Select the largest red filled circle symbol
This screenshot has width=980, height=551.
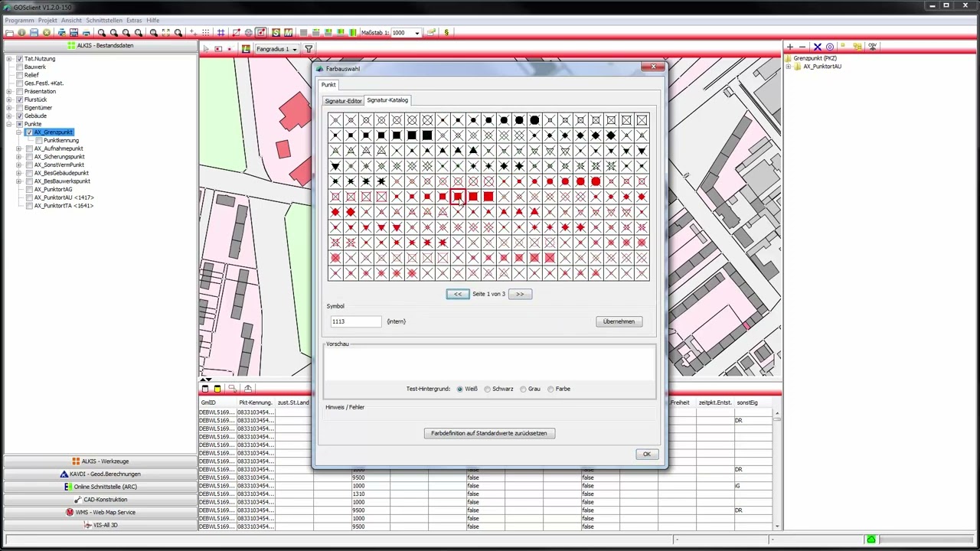(596, 181)
